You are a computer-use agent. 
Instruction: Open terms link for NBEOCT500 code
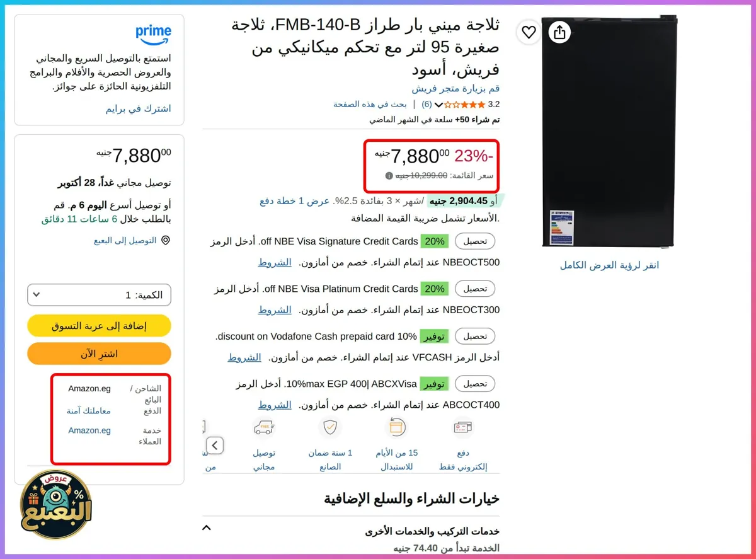[x=275, y=262]
